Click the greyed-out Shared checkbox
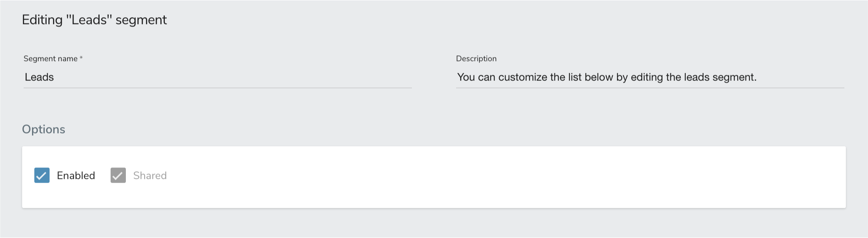 [x=118, y=175]
